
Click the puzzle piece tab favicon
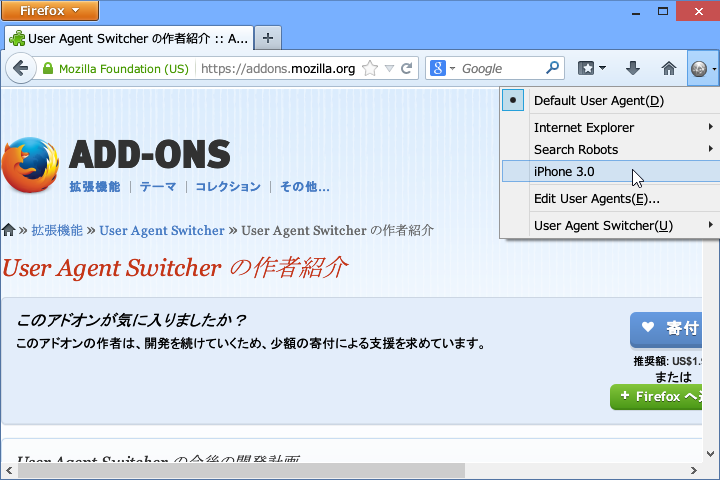point(17,38)
